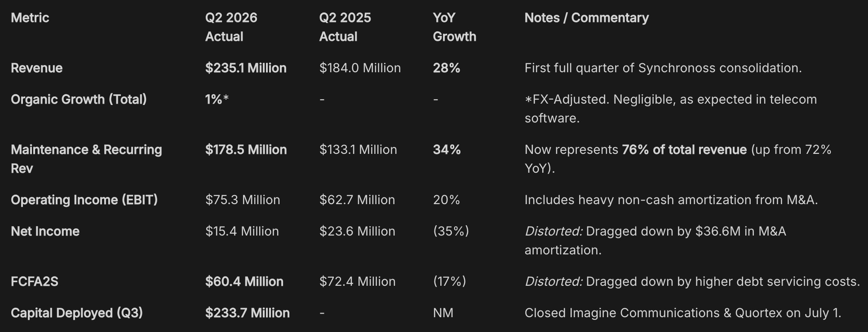
Task: Click the Notes / Commentary header
Action: [586, 18]
